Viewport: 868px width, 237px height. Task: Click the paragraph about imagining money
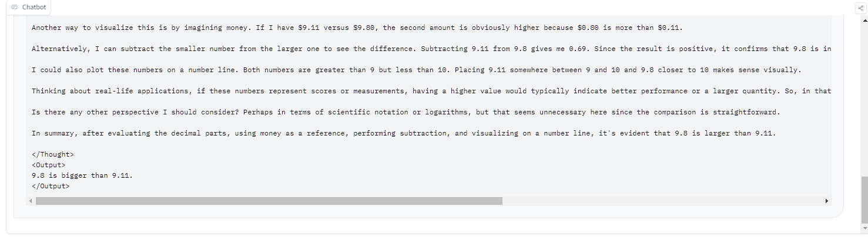pyautogui.click(x=357, y=28)
